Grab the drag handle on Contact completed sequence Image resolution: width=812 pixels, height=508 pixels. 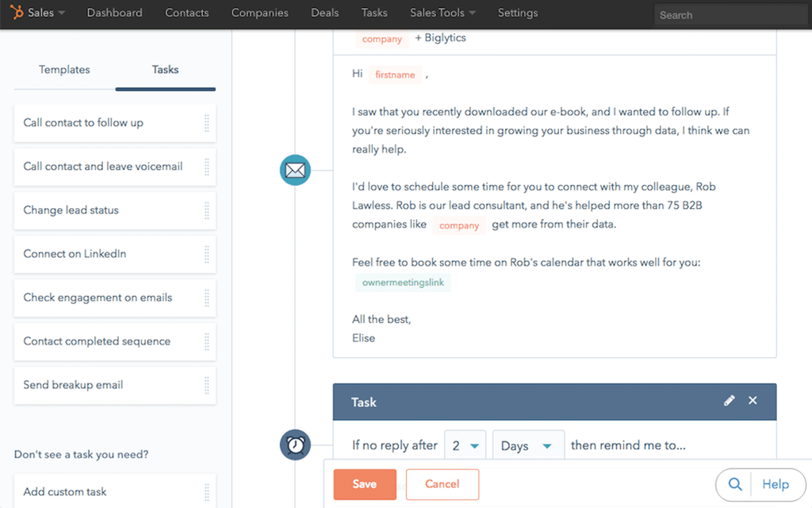point(207,341)
